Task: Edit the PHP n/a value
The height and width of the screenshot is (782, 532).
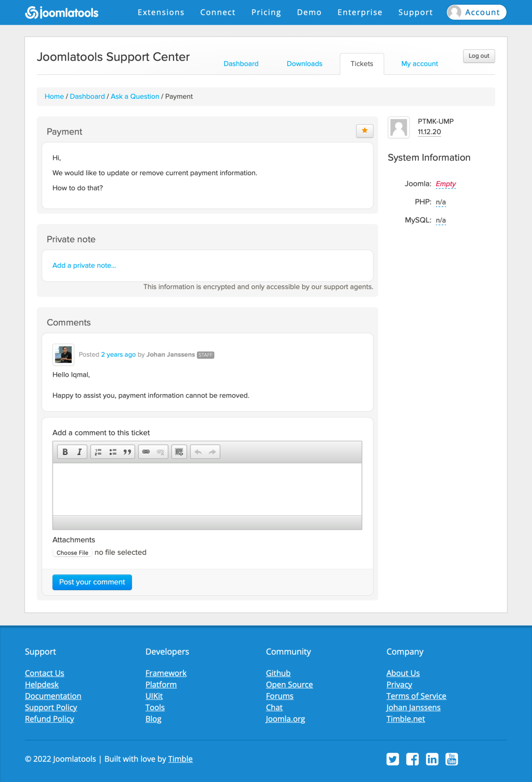Action: (441, 202)
